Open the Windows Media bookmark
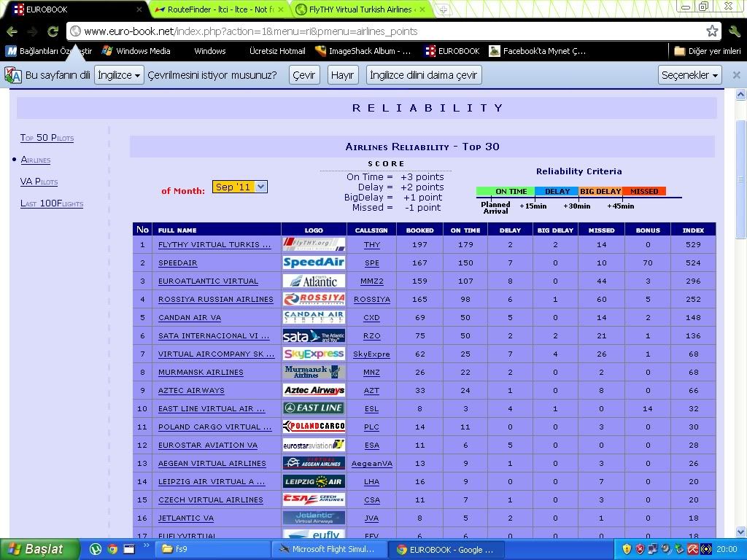Image resolution: width=747 pixels, height=560 pixels. coord(136,51)
